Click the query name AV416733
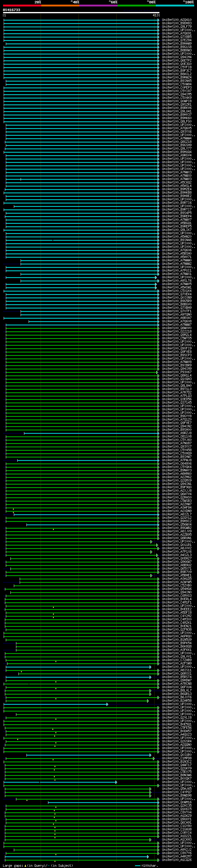The image size is (197, 868). pos(11,10)
